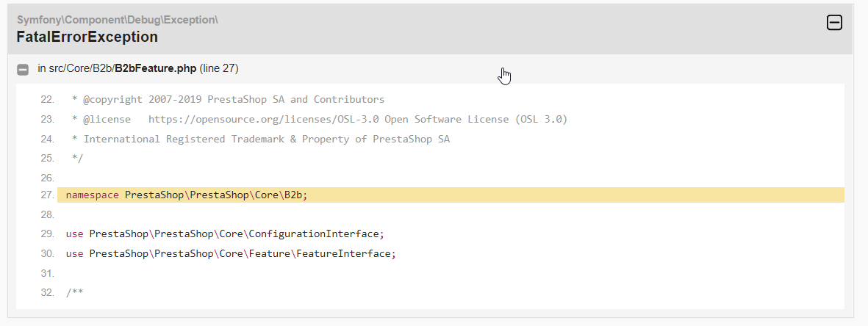The image size is (868, 326).
Task: Click line number 27 in the gutter
Action: click(x=47, y=195)
